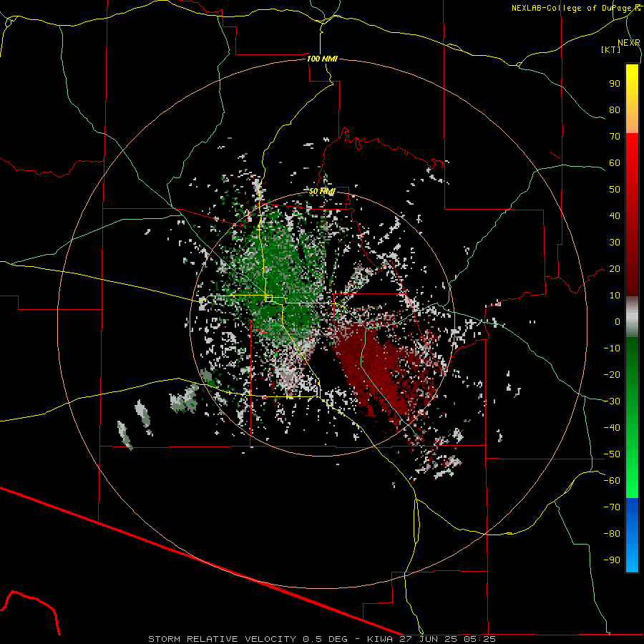Click the -20 knots scale label
This screenshot has width=644, height=644.
(612, 374)
